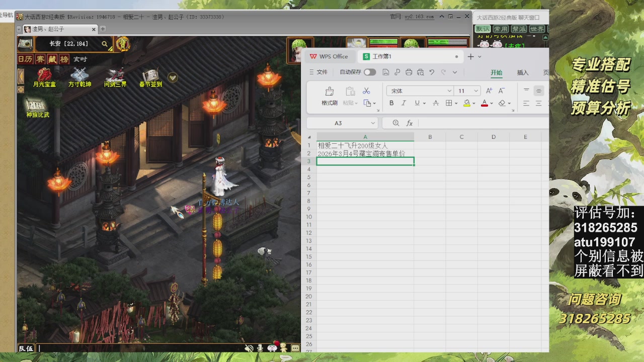
Task: Open the 文件 menu in WPS
Action: [x=318, y=72]
